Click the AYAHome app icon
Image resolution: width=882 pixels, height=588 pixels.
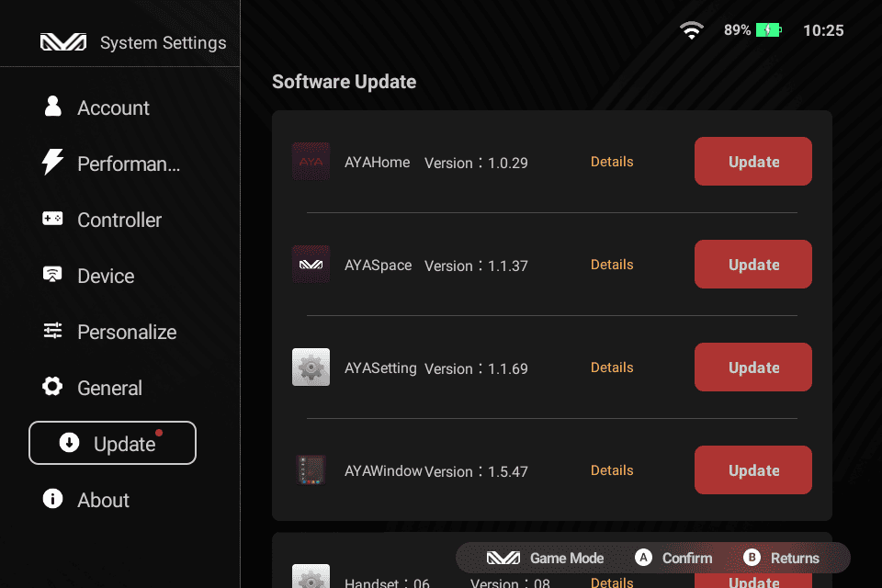(311, 162)
